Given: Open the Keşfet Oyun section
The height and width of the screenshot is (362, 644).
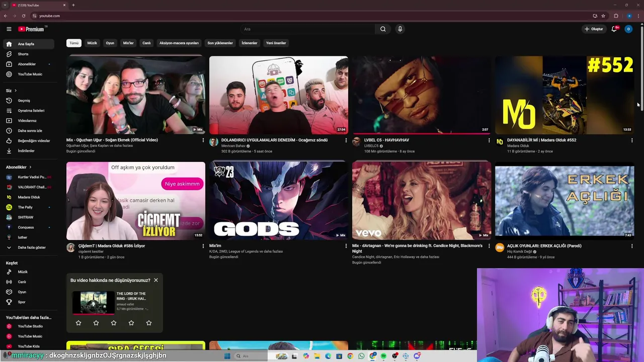Looking at the screenshot, I should pyautogui.click(x=28, y=292).
